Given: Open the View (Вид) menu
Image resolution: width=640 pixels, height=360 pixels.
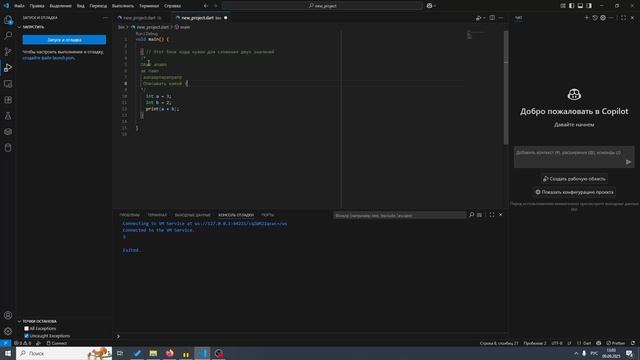Looking at the screenshot, I should 81,6.
